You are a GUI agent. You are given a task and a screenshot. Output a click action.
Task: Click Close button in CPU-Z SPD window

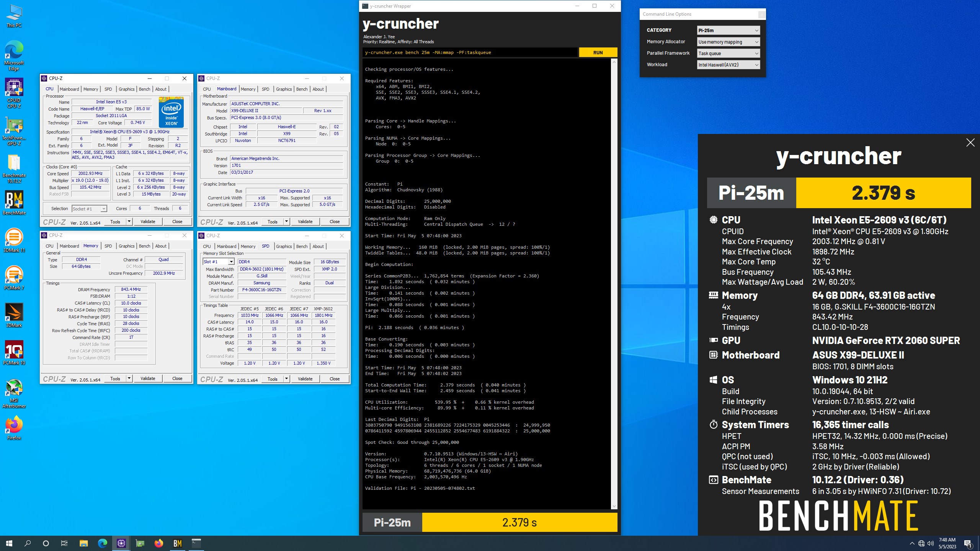point(335,379)
